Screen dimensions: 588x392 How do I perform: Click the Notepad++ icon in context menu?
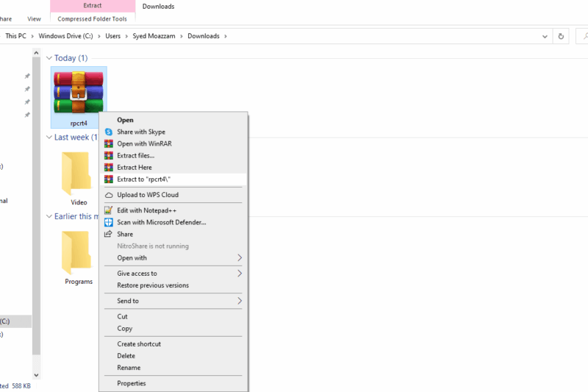[108, 210]
